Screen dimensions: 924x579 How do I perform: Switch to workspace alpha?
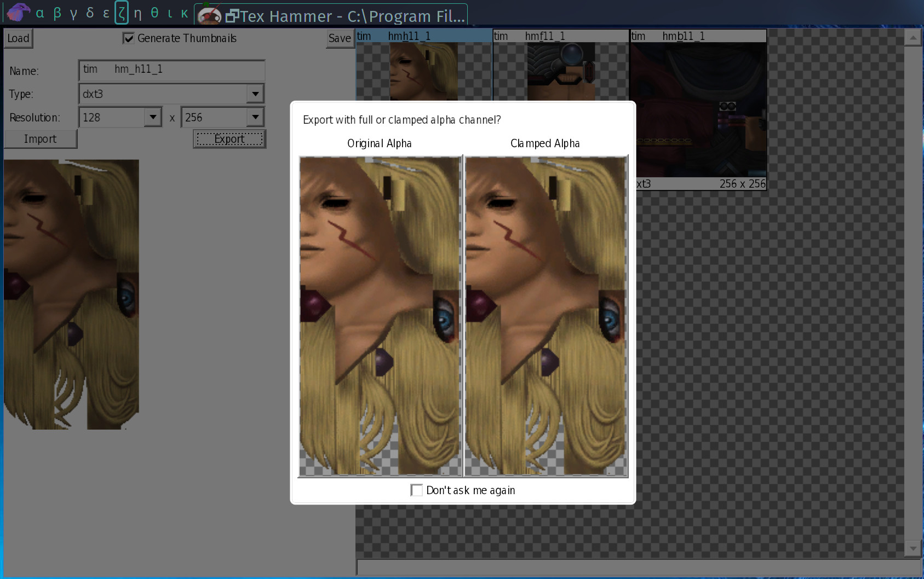pyautogui.click(x=40, y=13)
